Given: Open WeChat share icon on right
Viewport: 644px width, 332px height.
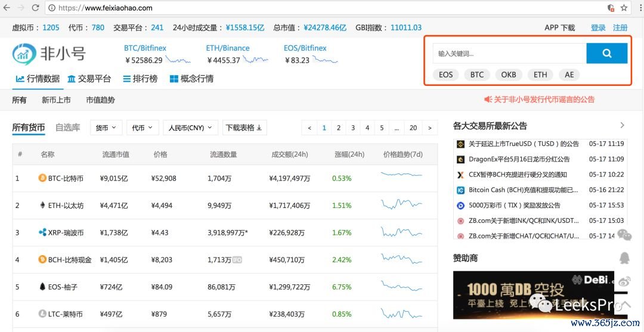Looking at the screenshot, I should pyautogui.click(x=625, y=235).
